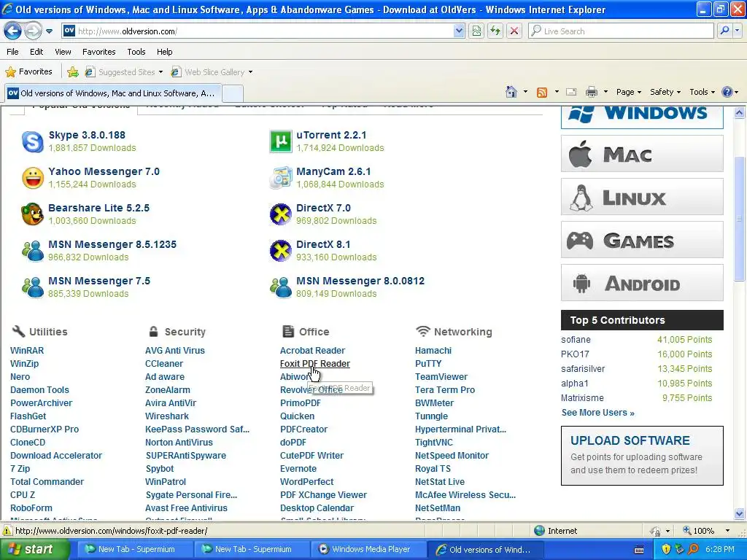Click the See More Users link
Viewport: 747px width, 560px height.
(x=598, y=413)
